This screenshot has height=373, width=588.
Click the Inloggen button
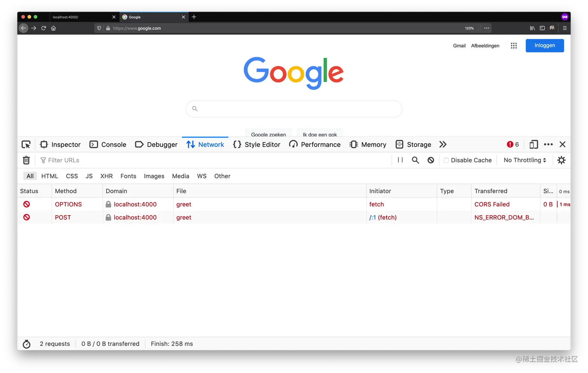[x=544, y=45]
